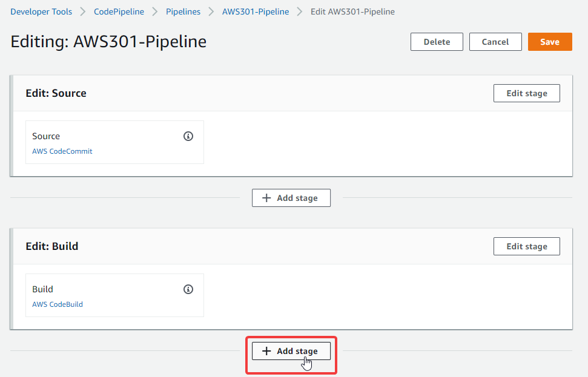Select the 'Edit AWS301-Pipeline' breadcrumb text
The height and width of the screenshot is (377, 588).
click(352, 11)
